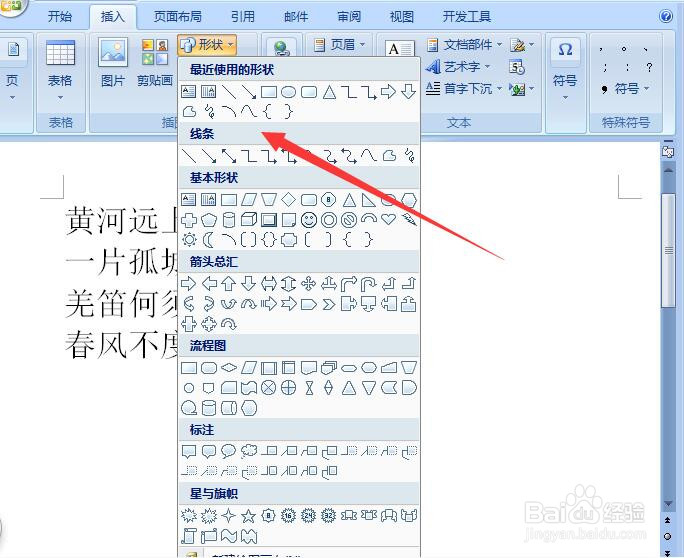Open the 形状 shapes dropdown button
Viewport: 684px width, 558px height.
click(207, 45)
